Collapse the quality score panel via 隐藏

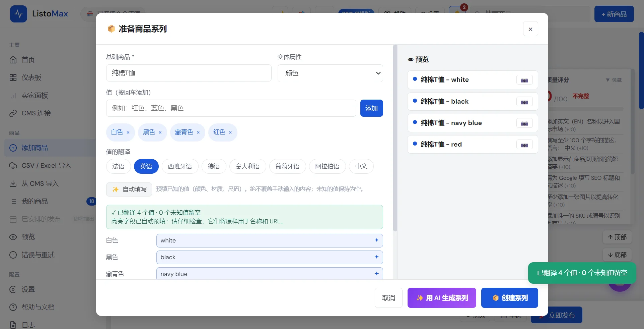(x=614, y=80)
